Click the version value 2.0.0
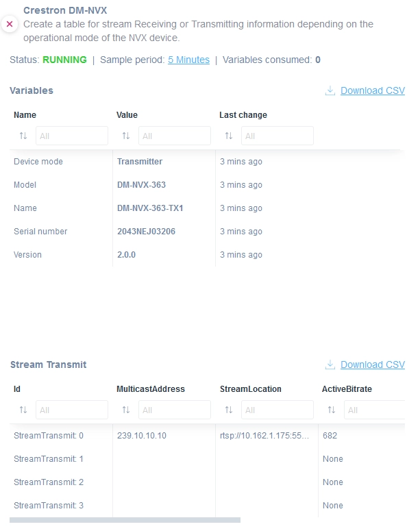Image resolution: width=420 pixels, height=531 pixels. 126,255
